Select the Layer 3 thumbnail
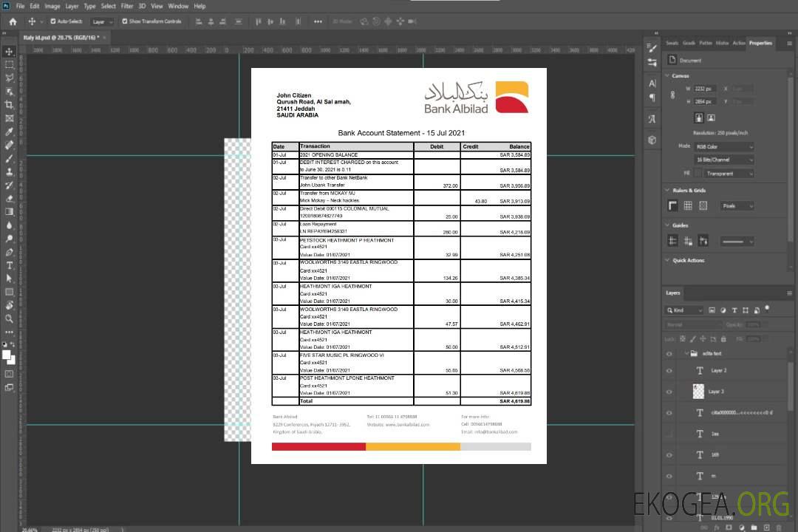 [x=698, y=392]
